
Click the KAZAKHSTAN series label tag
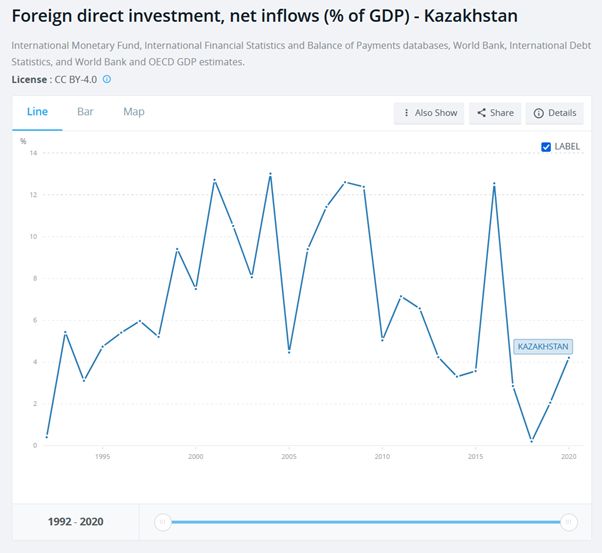tap(543, 346)
